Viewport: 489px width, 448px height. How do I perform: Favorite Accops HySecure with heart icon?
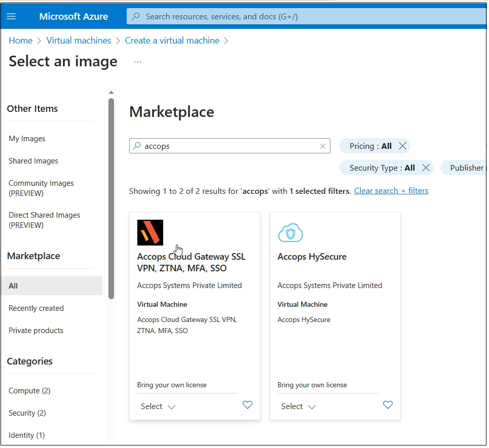(389, 406)
